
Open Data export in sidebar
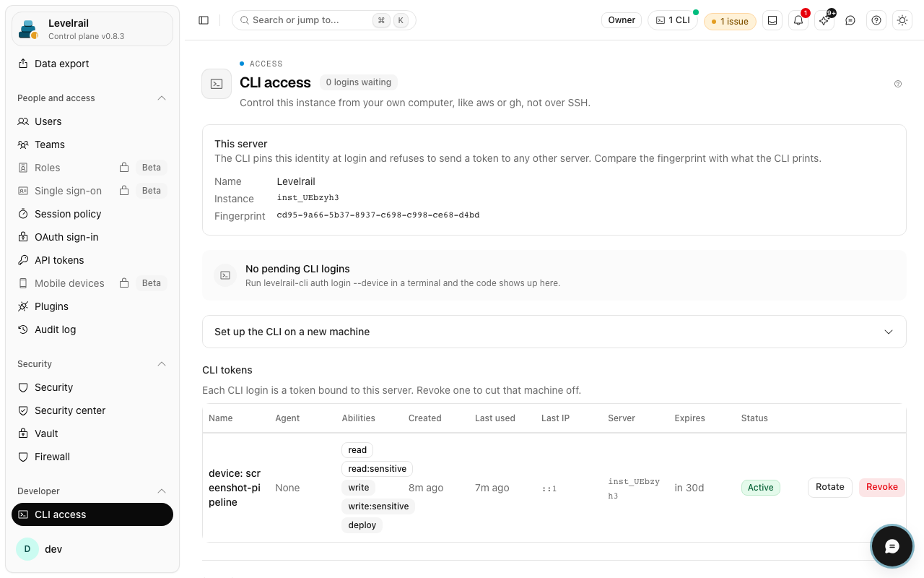[x=92, y=64]
